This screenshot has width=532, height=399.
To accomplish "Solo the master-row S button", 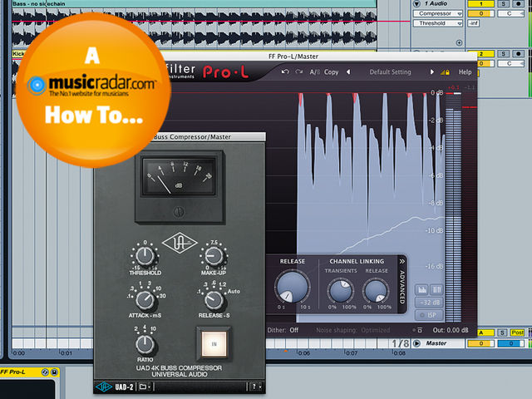I will pyautogui.click(x=502, y=332).
